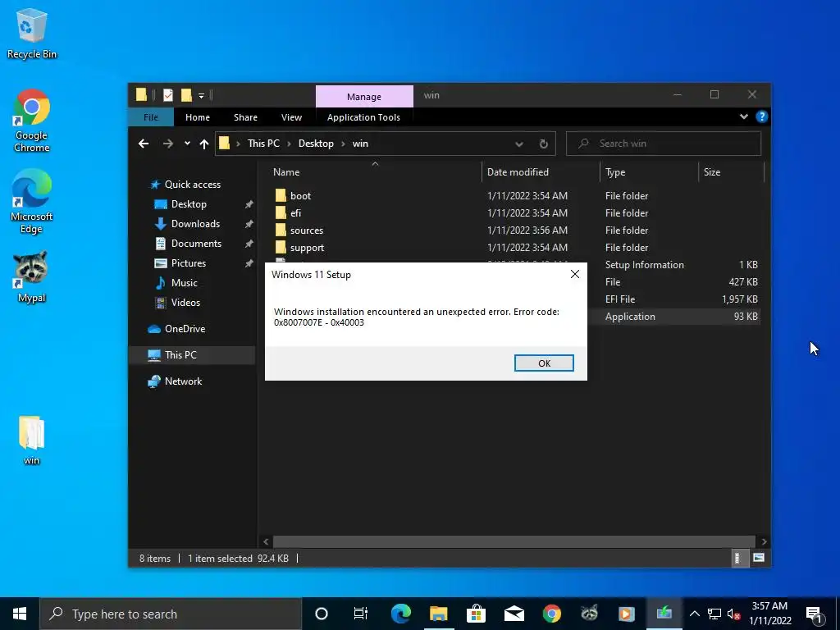The image size is (840, 630).
Task: Click the Search win box
Action: pyautogui.click(x=663, y=144)
